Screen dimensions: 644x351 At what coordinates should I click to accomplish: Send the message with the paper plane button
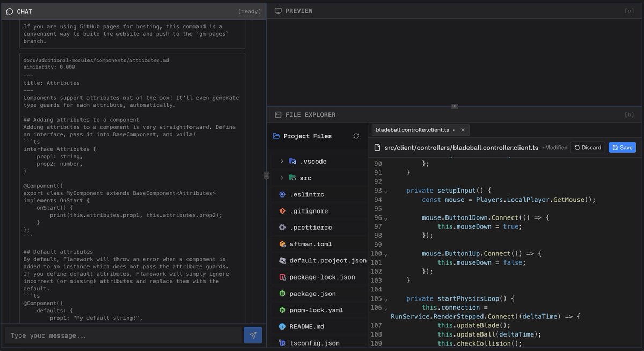[x=253, y=335]
